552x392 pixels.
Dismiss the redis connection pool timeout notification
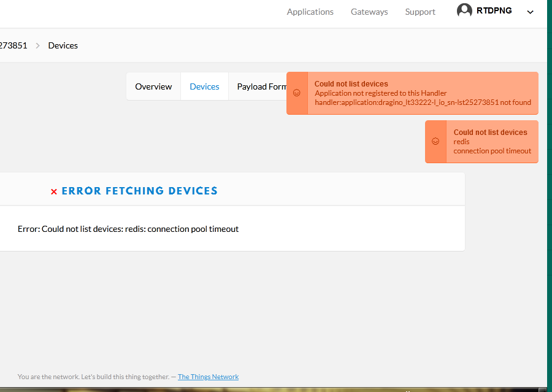(x=481, y=142)
